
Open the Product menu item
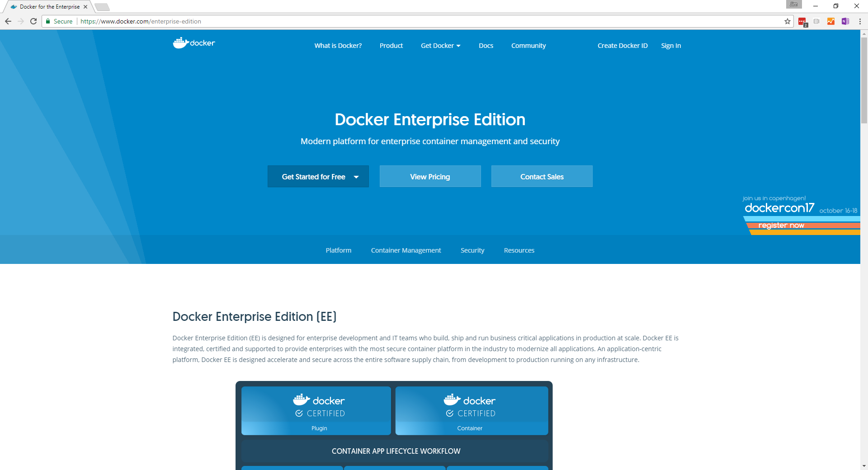(x=391, y=46)
